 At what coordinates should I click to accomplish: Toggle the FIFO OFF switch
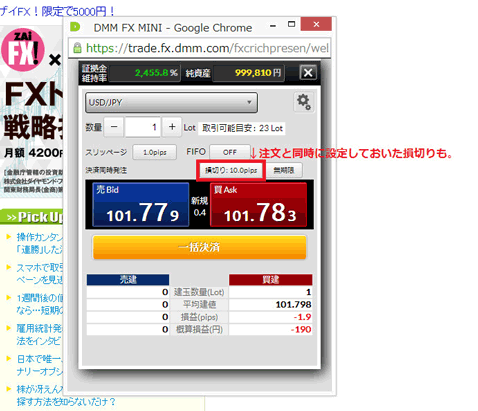(230, 152)
